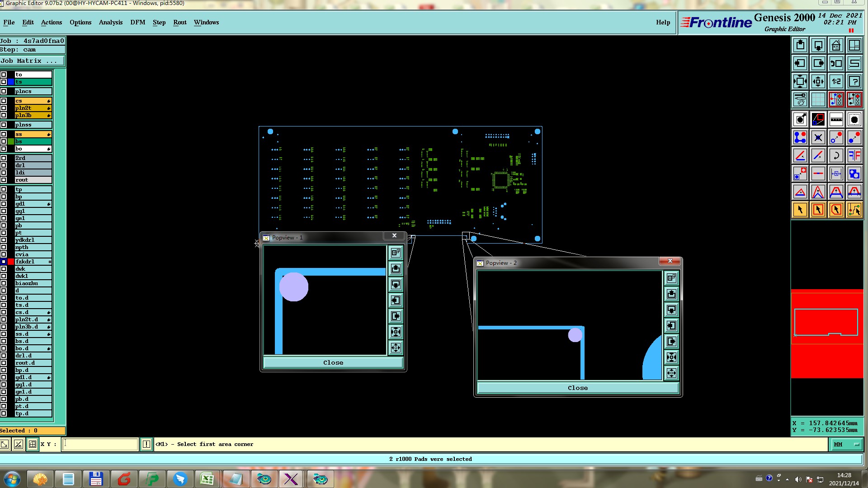The height and width of the screenshot is (488, 868).
Task: Click the blue color swatch beside ts layer
Action: coord(11,82)
